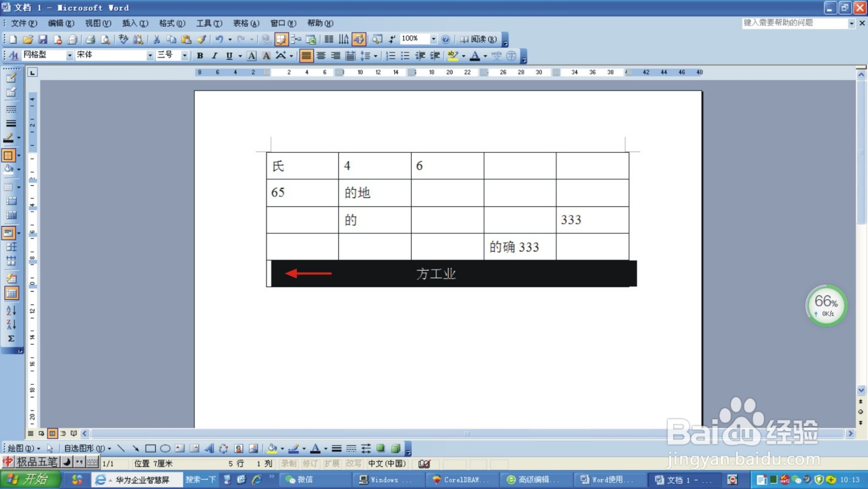Image resolution: width=868 pixels, height=489 pixels.
Task: Toggle bulleted list formatting
Action: click(x=405, y=55)
